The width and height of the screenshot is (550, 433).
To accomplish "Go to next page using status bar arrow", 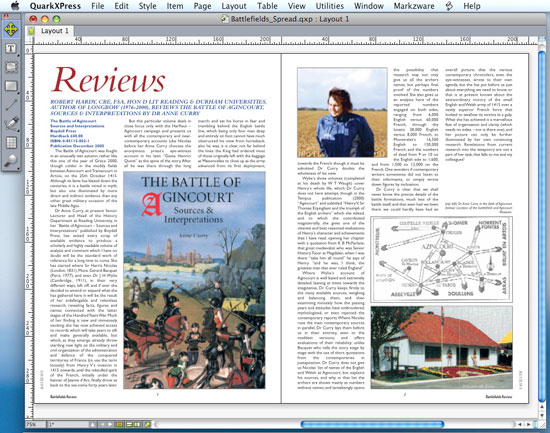I will (x=110, y=424).
